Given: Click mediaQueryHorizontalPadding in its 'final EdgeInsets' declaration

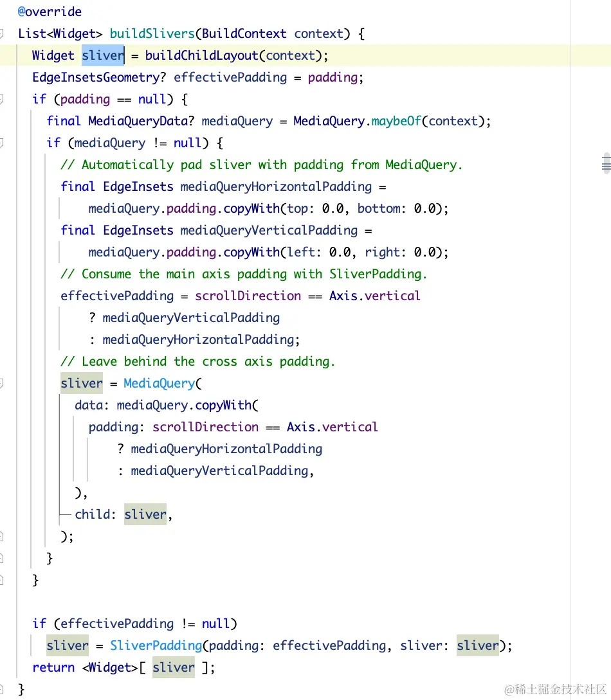Looking at the screenshot, I should (276, 186).
